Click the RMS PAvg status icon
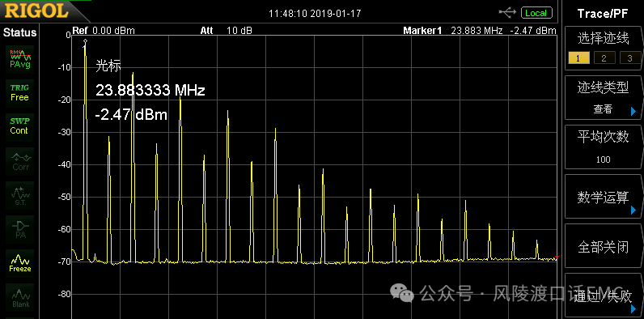This screenshot has height=319, width=644. [x=19, y=59]
